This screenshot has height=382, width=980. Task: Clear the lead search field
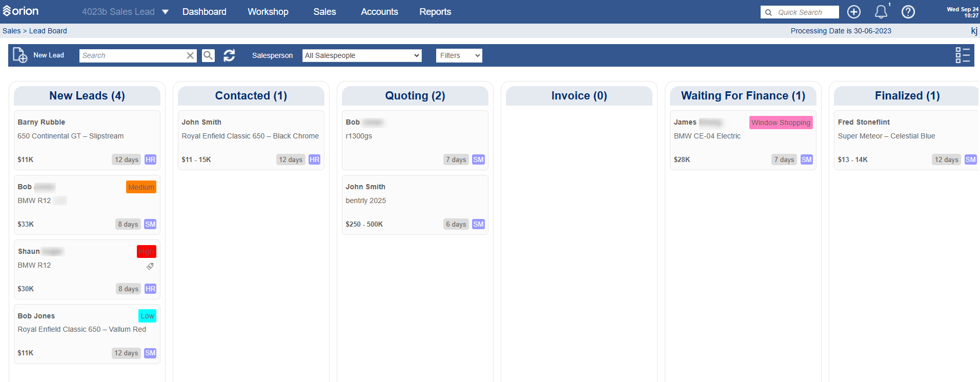pos(190,55)
